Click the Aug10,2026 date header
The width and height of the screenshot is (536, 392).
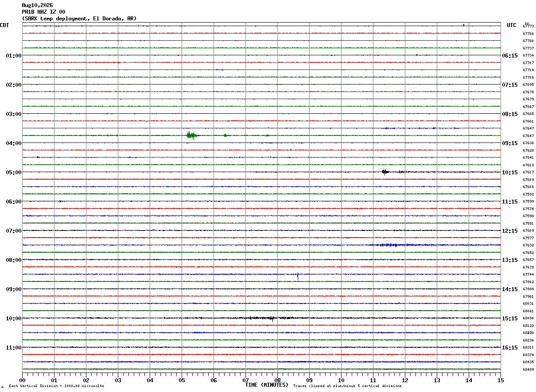coord(37,5)
